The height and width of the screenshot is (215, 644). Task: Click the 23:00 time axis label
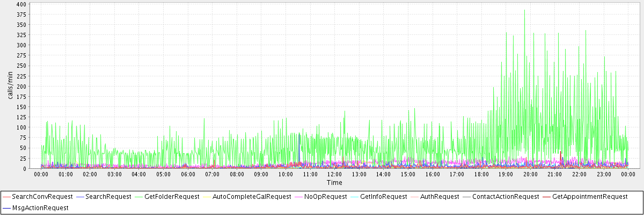(604, 174)
